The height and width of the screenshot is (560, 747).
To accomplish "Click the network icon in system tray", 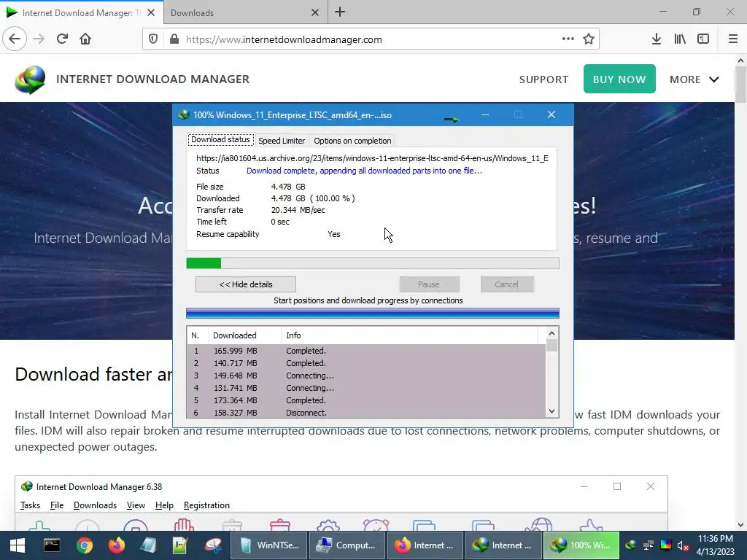I will coord(649,545).
